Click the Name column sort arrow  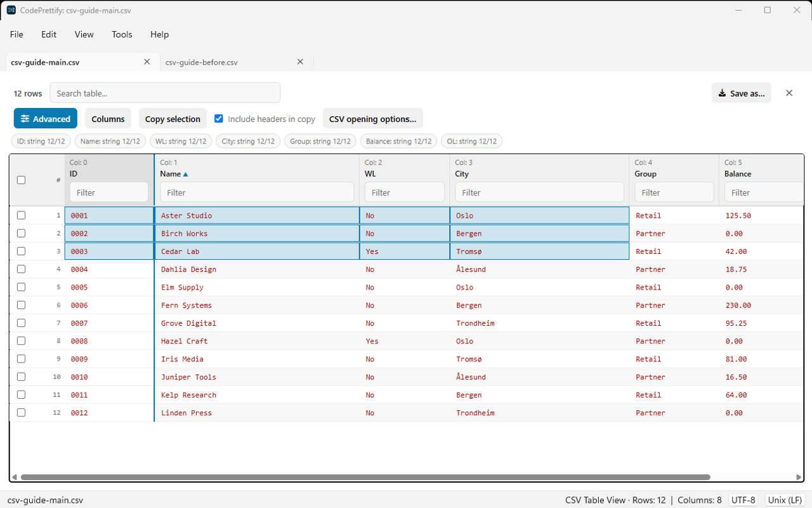185,174
